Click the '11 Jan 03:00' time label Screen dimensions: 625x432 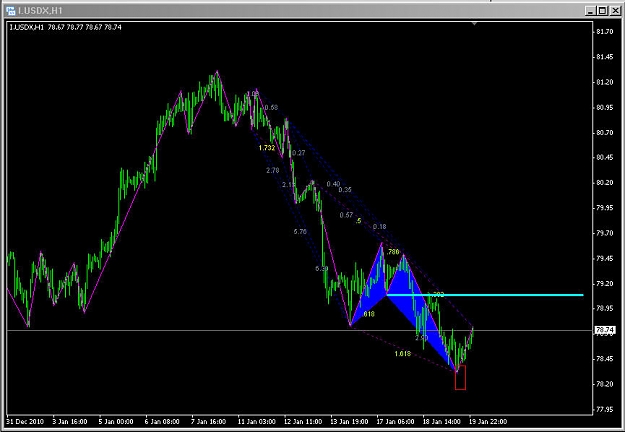coord(256,421)
